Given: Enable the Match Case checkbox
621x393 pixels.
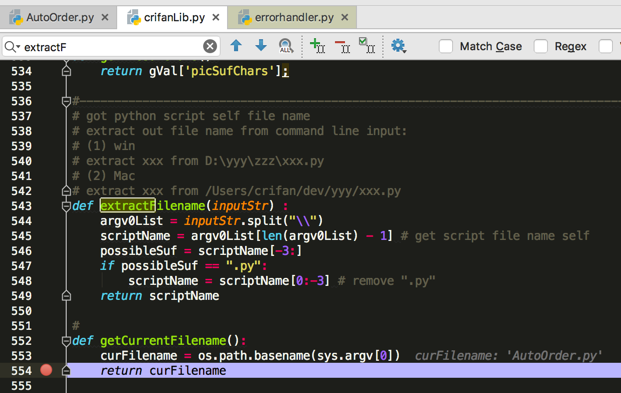Looking at the screenshot, I should coord(446,46).
